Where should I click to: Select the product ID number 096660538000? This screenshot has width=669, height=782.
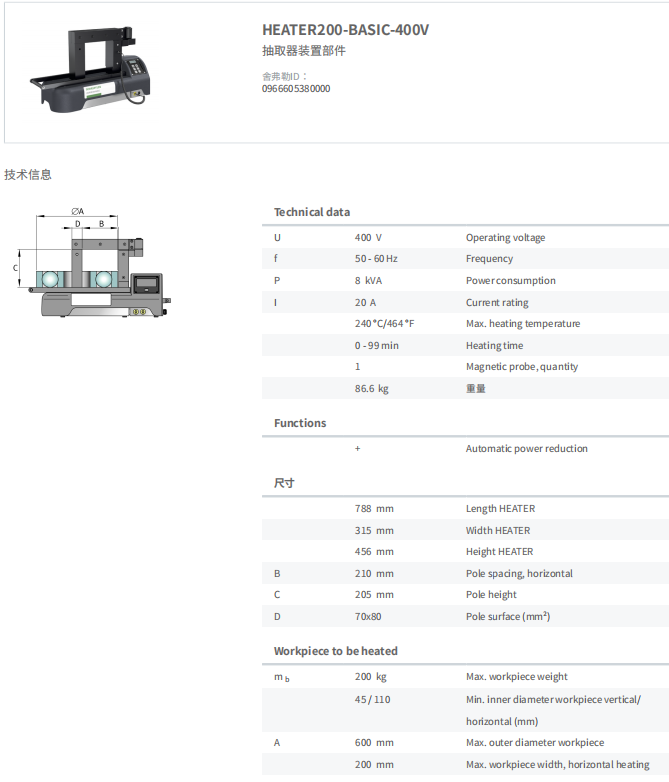click(296, 89)
